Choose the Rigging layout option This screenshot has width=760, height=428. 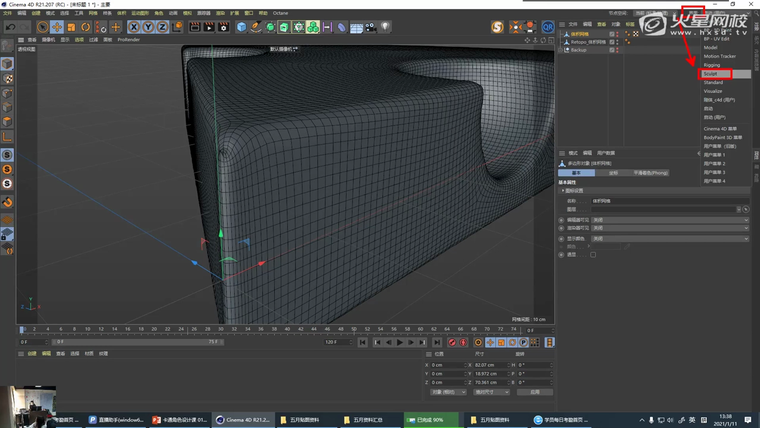pos(712,65)
